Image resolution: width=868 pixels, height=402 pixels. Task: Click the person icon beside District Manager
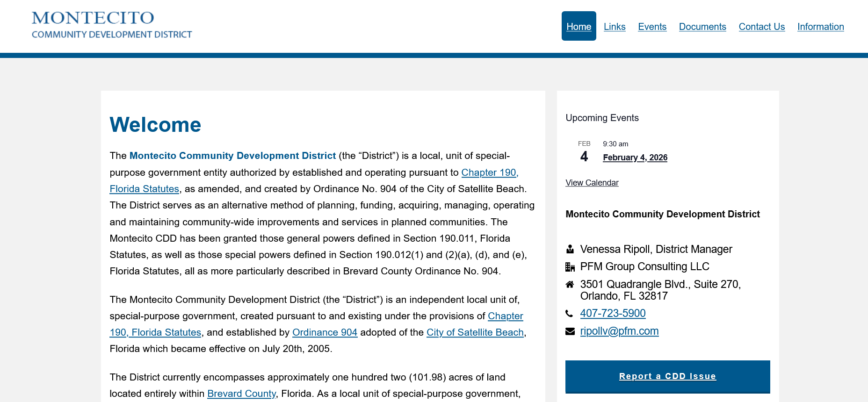click(570, 249)
